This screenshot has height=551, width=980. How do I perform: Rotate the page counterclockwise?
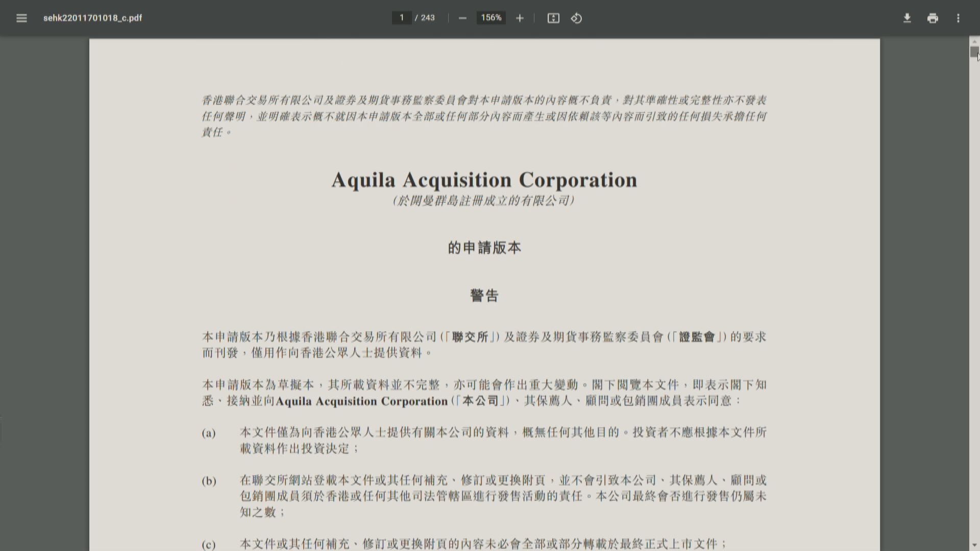(576, 18)
